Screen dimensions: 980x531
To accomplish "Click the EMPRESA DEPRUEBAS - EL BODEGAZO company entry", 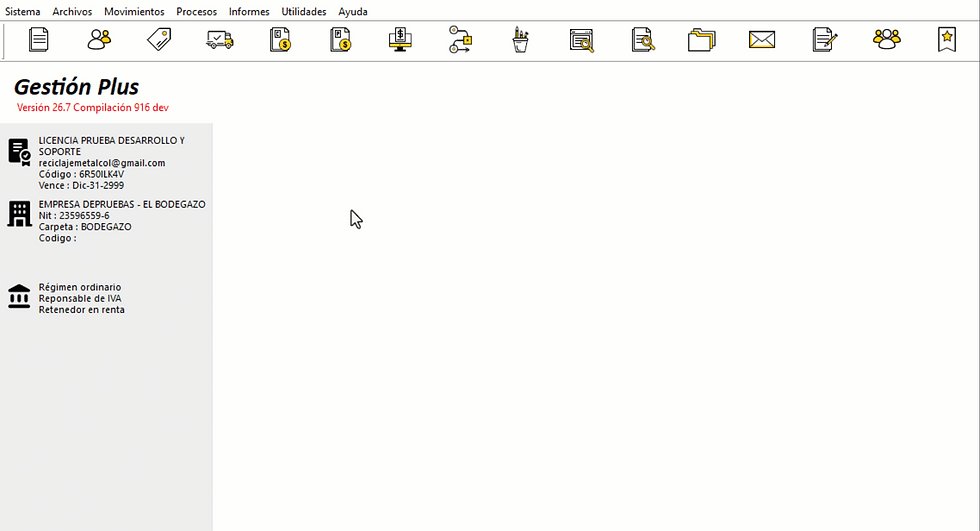I will [x=122, y=204].
